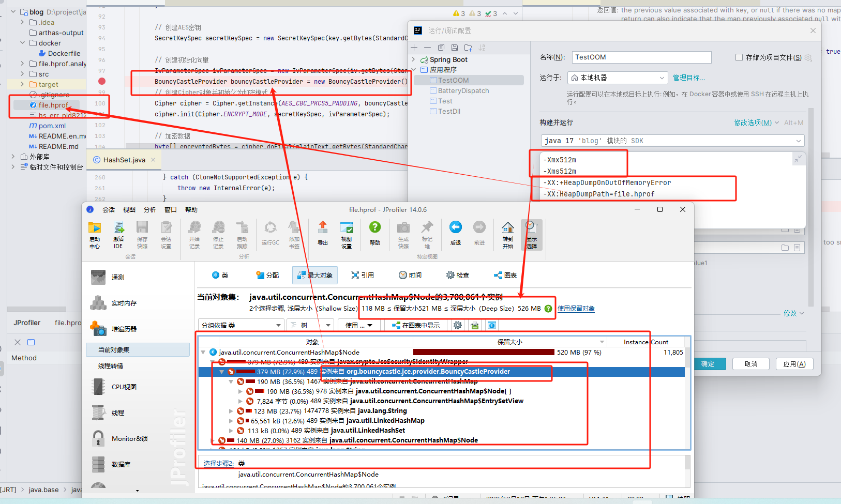Switch to the 引用 heap walker tab

tap(363, 276)
